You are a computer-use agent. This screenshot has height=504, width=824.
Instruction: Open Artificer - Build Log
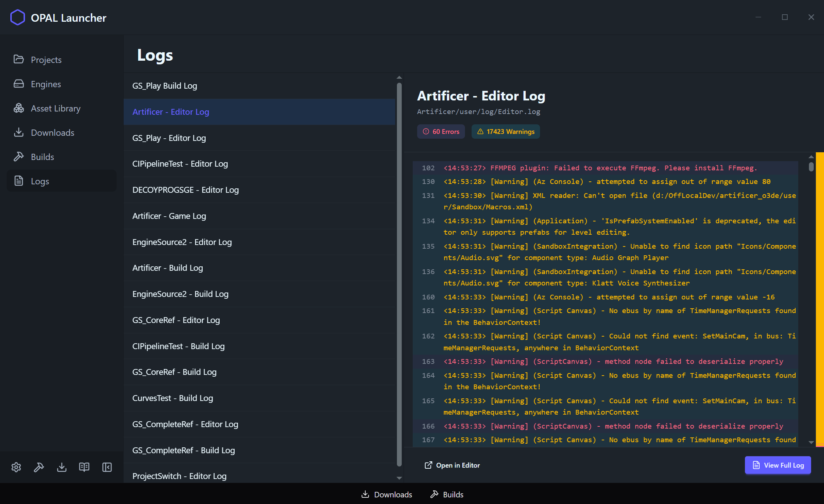pos(259,268)
